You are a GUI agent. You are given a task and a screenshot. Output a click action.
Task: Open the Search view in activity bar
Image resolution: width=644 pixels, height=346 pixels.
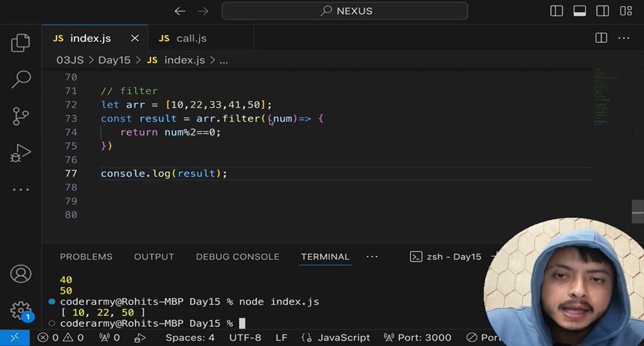click(x=20, y=79)
